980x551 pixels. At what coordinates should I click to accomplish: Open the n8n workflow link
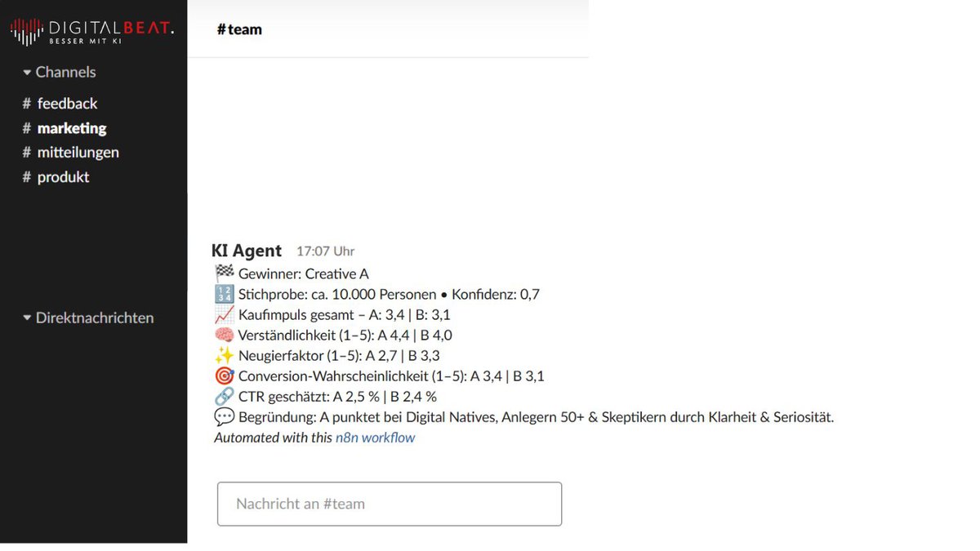pyautogui.click(x=375, y=438)
